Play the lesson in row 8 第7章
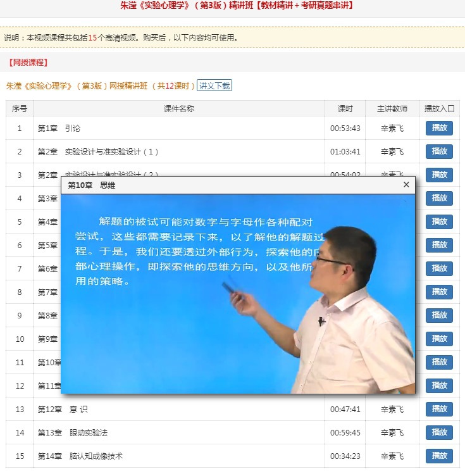 [439, 292]
